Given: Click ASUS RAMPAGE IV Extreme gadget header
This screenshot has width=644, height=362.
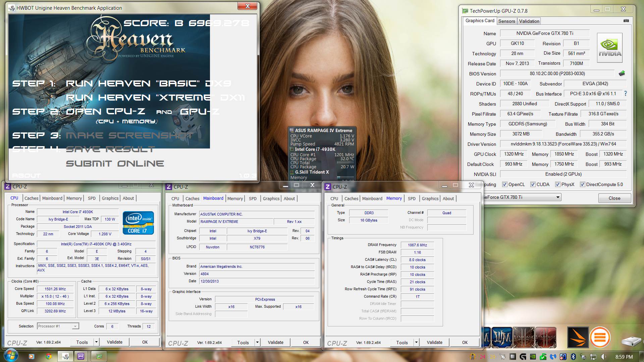Looking at the screenshot, I should [321, 130].
